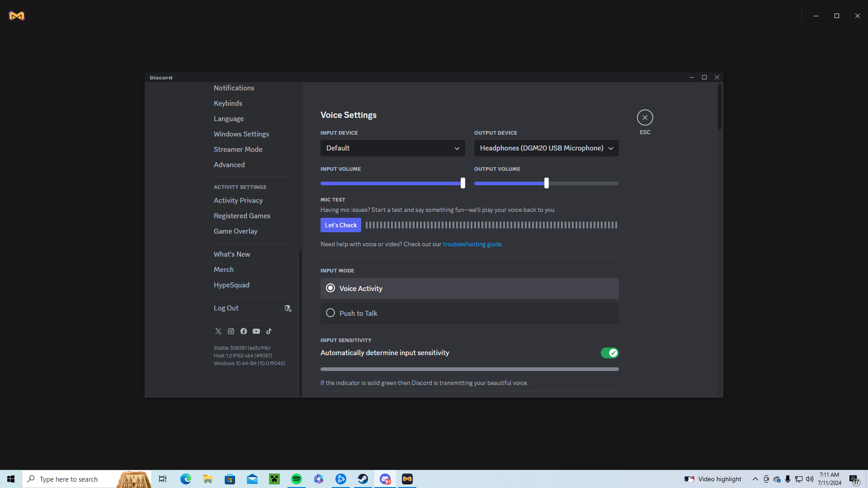Image resolution: width=868 pixels, height=488 pixels.
Task: Click Log Out in the sidebar
Action: 226,308
